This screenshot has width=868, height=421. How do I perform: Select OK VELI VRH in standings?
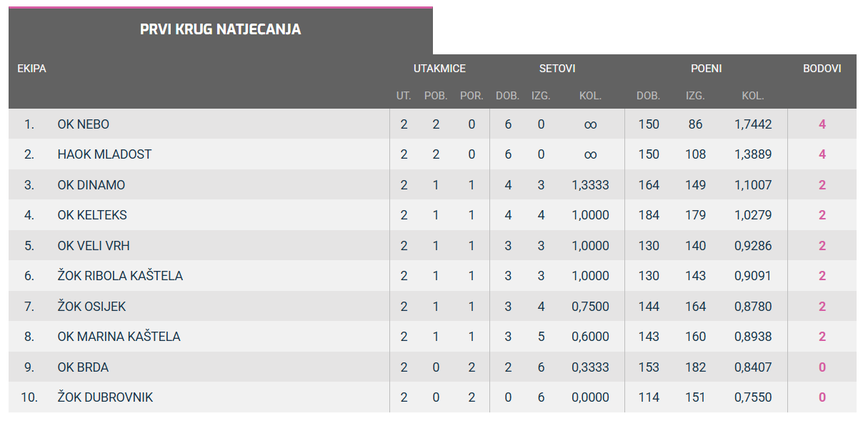(x=94, y=246)
